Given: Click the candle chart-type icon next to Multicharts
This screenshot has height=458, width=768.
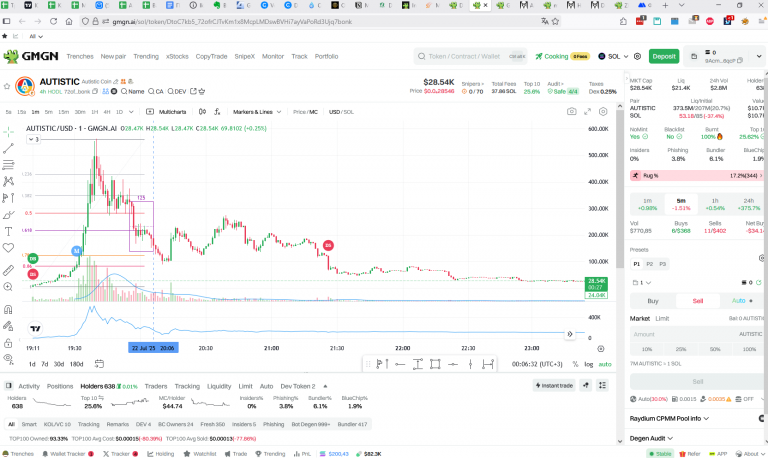Looking at the screenshot, I should pyautogui.click(x=202, y=112).
